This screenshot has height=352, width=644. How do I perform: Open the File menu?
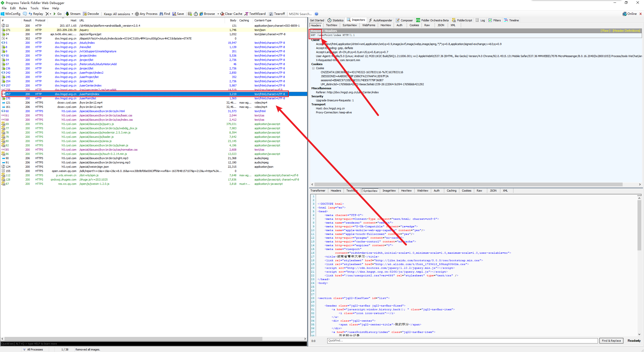[4, 8]
